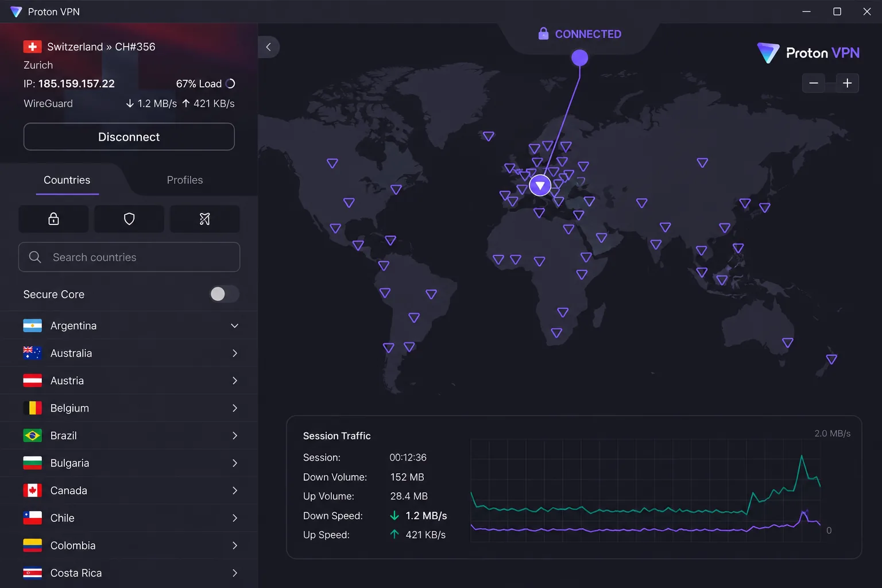Click the search magnifier icon
This screenshot has width=882, height=588.
click(x=35, y=257)
